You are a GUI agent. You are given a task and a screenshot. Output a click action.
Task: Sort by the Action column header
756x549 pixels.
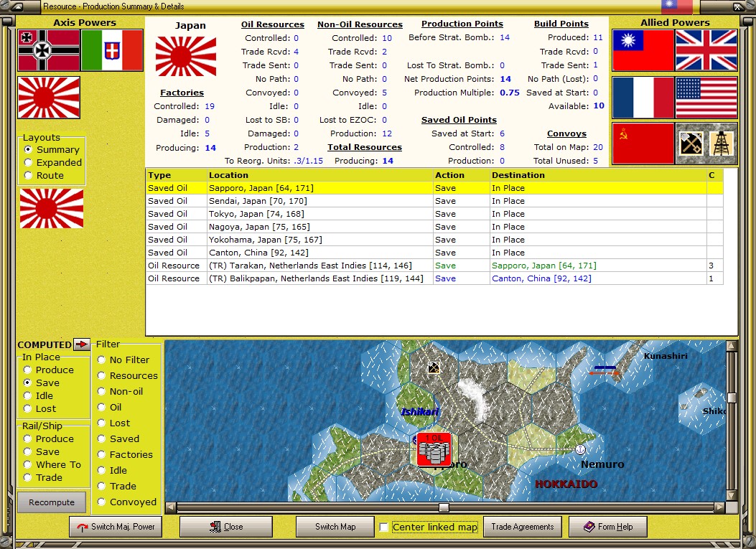tap(462, 175)
